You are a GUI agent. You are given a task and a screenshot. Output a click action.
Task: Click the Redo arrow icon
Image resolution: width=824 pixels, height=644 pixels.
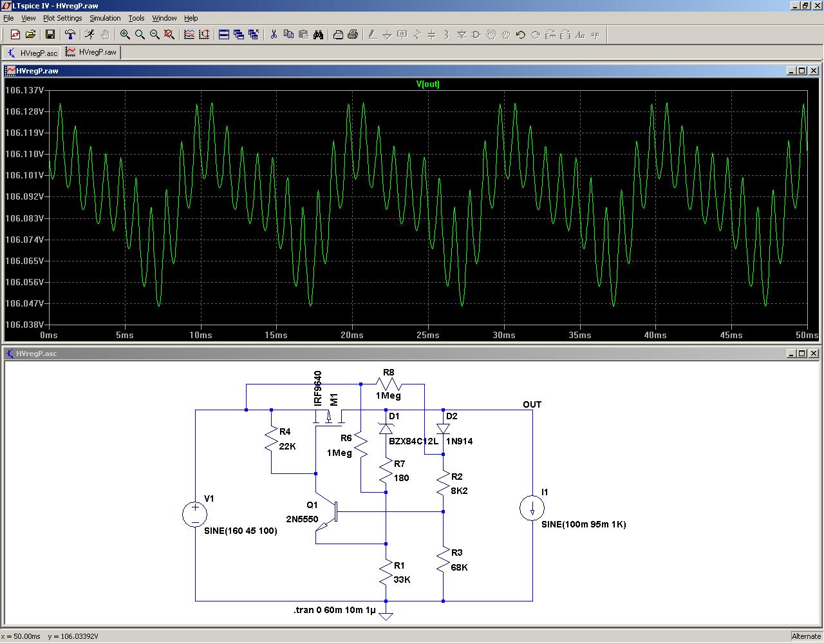536,35
